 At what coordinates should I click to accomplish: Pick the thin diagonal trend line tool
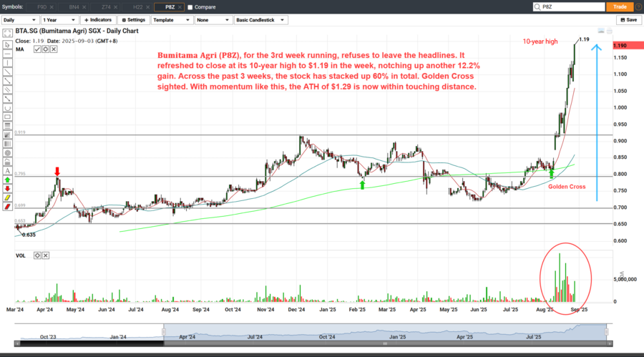coord(7,72)
